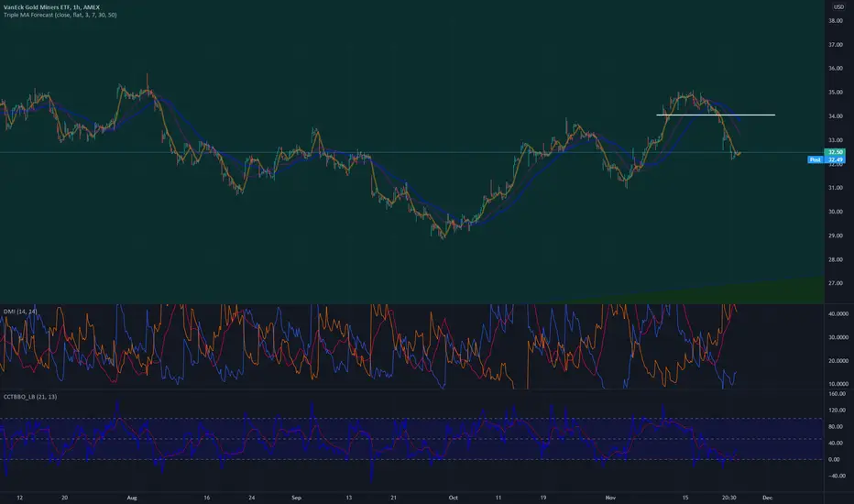This screenshot has width=854, height=504.
Task: Click the 24 date label on time axis
Action: [x=252, y=498]
